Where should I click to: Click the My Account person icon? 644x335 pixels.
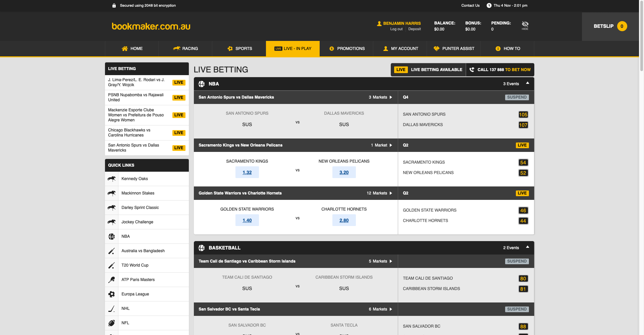386,49
